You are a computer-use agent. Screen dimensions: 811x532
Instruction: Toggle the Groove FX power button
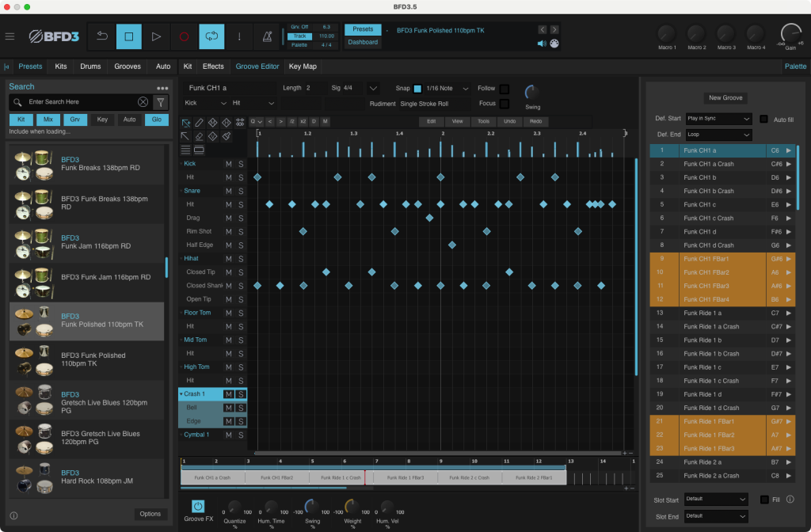coord(197,506)
